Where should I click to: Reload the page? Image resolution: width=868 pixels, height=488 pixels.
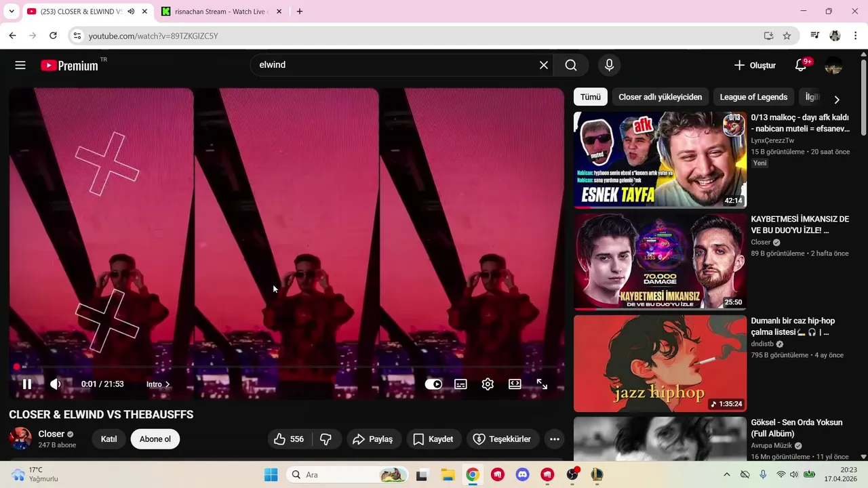(53, 36)
